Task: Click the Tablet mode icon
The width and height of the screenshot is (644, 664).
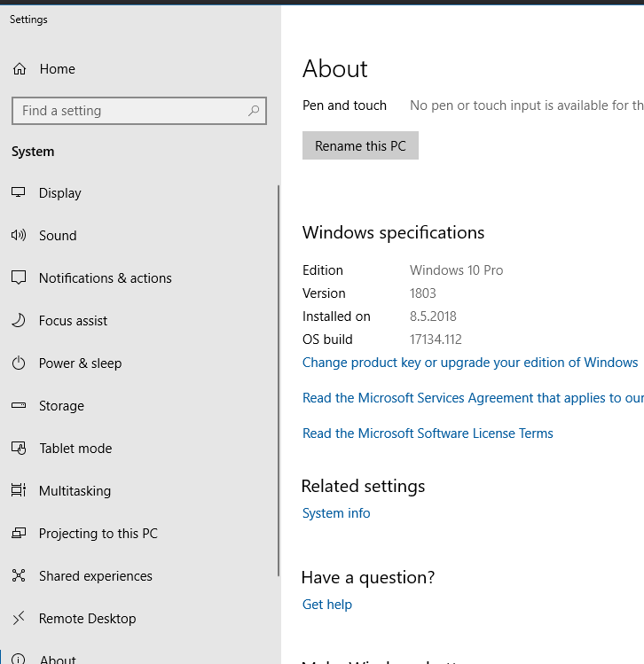Action: coord(19,449)
